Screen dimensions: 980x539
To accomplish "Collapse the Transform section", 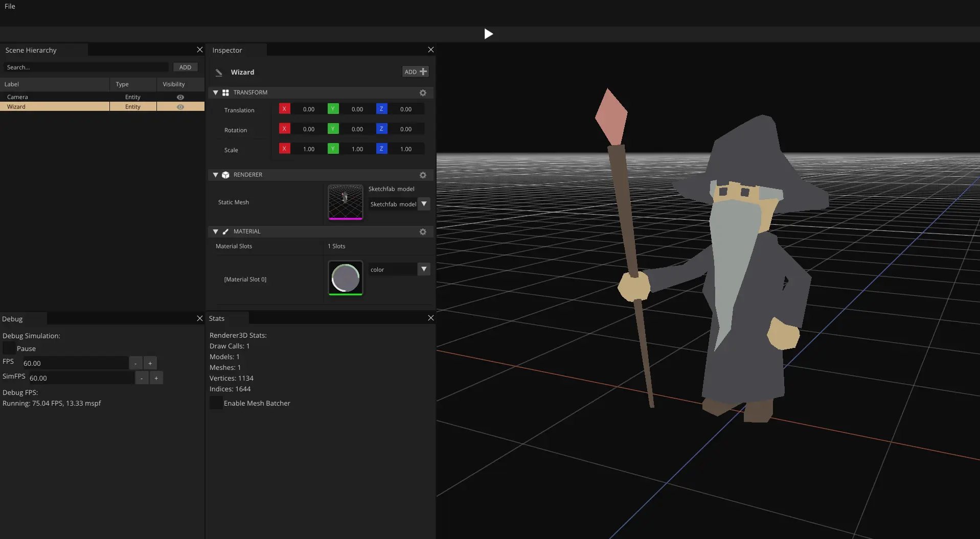I will click(216, 93).
